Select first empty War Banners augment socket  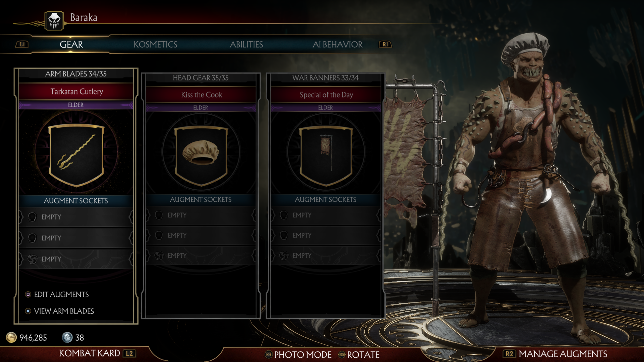tap(325, 215)
